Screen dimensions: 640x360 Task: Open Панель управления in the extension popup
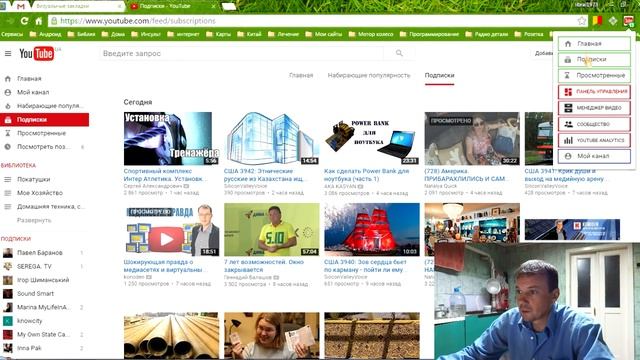click(594, 92)
